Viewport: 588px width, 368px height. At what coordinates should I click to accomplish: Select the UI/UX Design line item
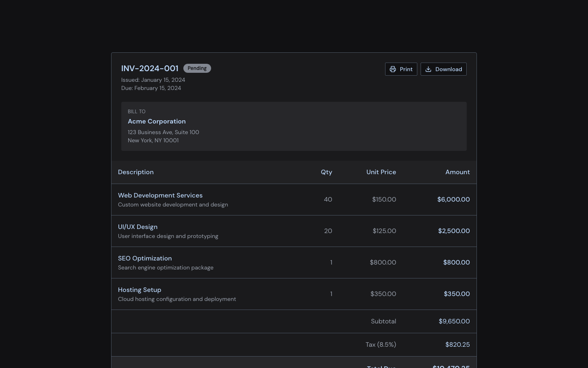(138, 227)
